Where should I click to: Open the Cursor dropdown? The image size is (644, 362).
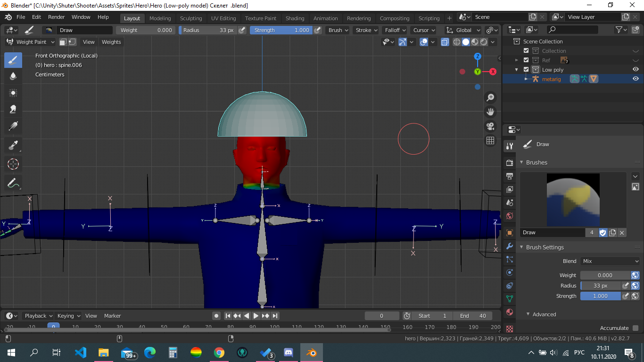(424, 30)
